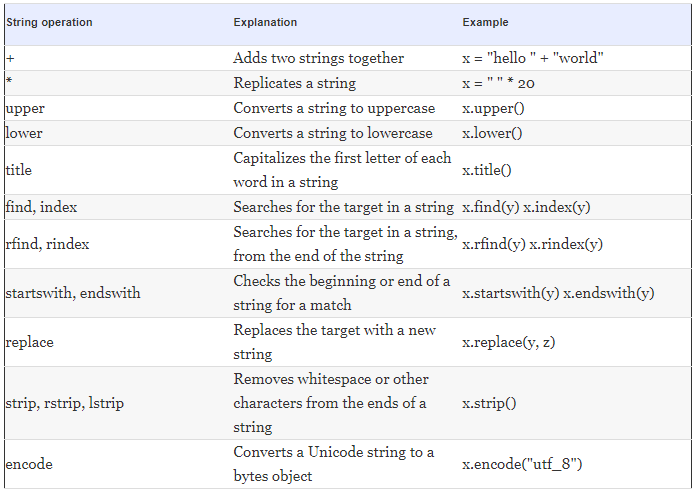Click the "Example" column header

[x=485, y=22]
